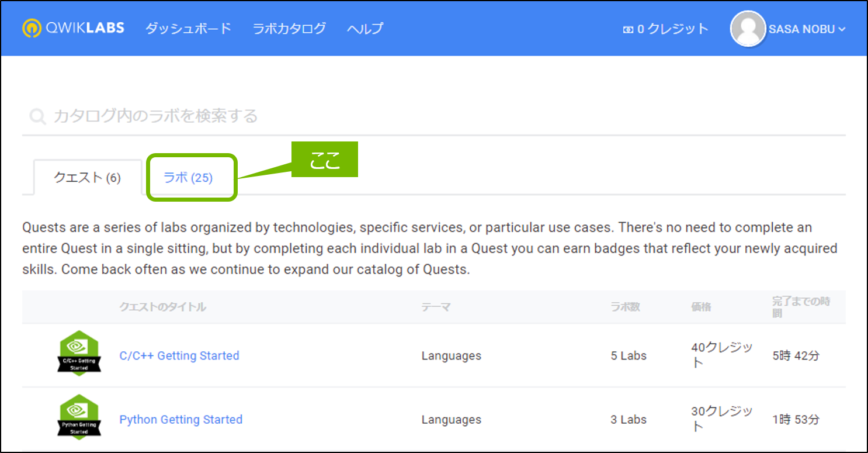The image size is (868, 453).
Task: Click the 30クレジット price cell
Action: [722, 419]
